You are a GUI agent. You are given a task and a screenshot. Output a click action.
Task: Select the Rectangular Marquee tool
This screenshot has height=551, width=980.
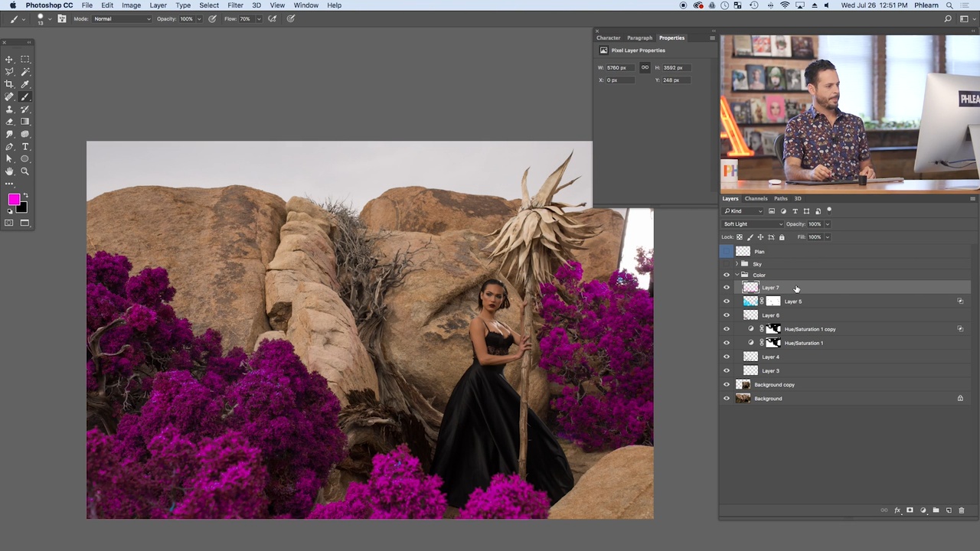point(24,59)
